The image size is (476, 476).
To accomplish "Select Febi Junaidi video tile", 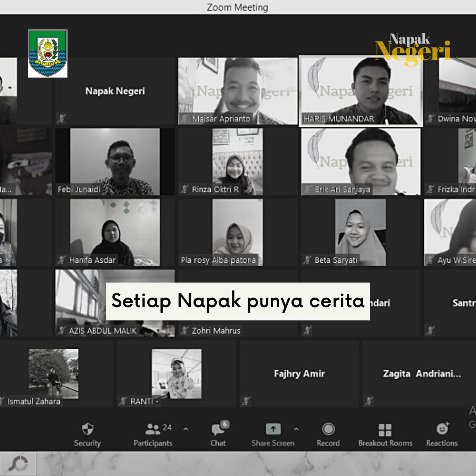I will point(115,161).
